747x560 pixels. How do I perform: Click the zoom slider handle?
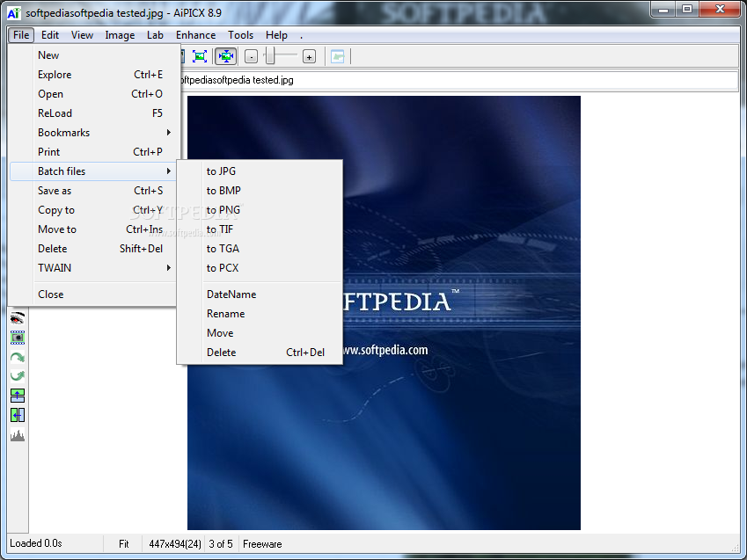(269, 55)
